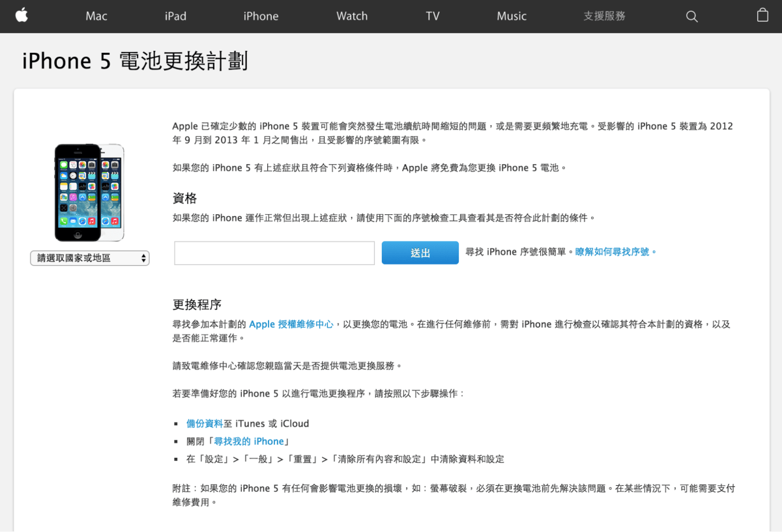Follow the Apple 授權維修中心 link
The height and width of the screenshot is (532, 782).
291,324
